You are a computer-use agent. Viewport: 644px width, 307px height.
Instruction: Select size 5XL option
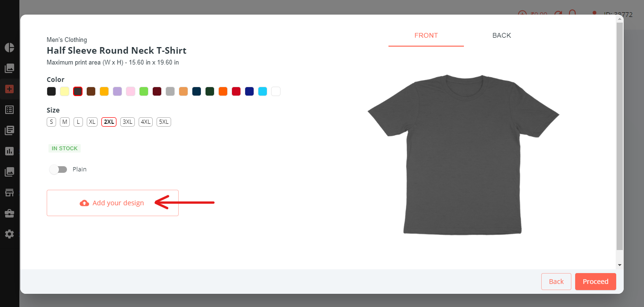[x=164, y=122]
